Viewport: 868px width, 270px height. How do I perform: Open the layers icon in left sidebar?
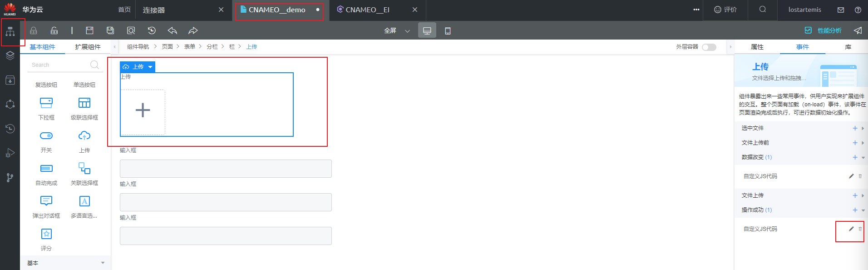click(10, 55)
